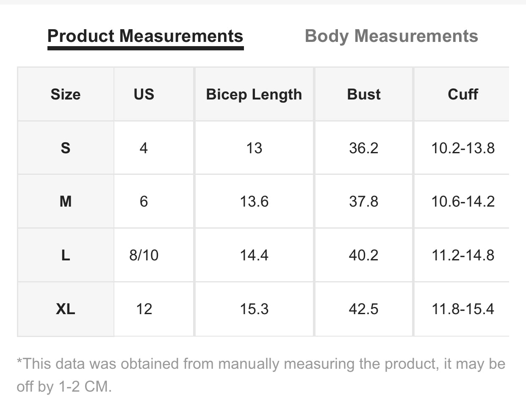Select the 10.2-13.8 cuff cell
Image resolution: width=526 pixels, height=420 pixels.
463,148
